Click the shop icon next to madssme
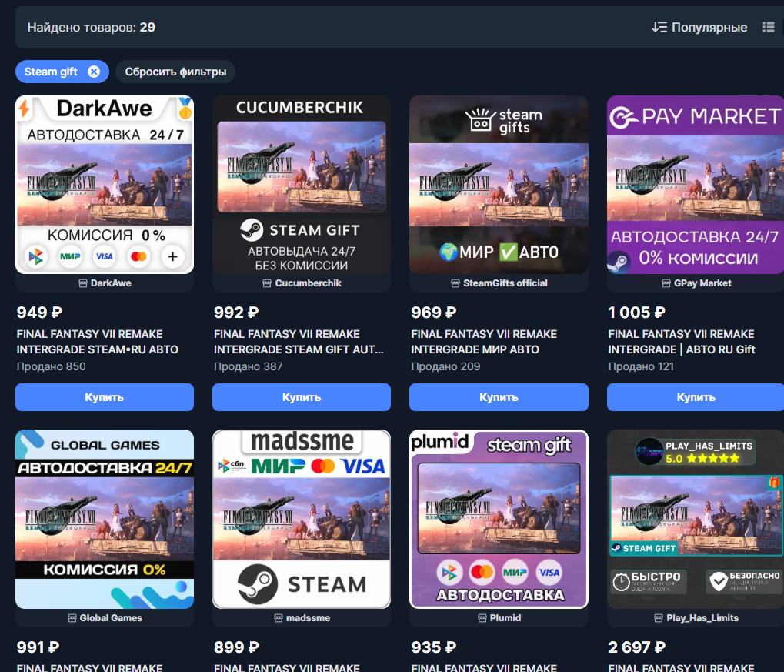784x672 pixels. [279, 618]
